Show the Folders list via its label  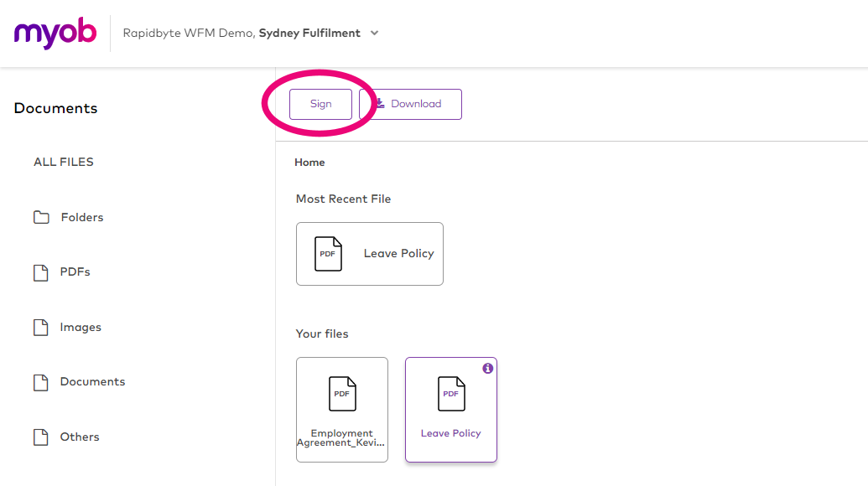tap(82, 217)
